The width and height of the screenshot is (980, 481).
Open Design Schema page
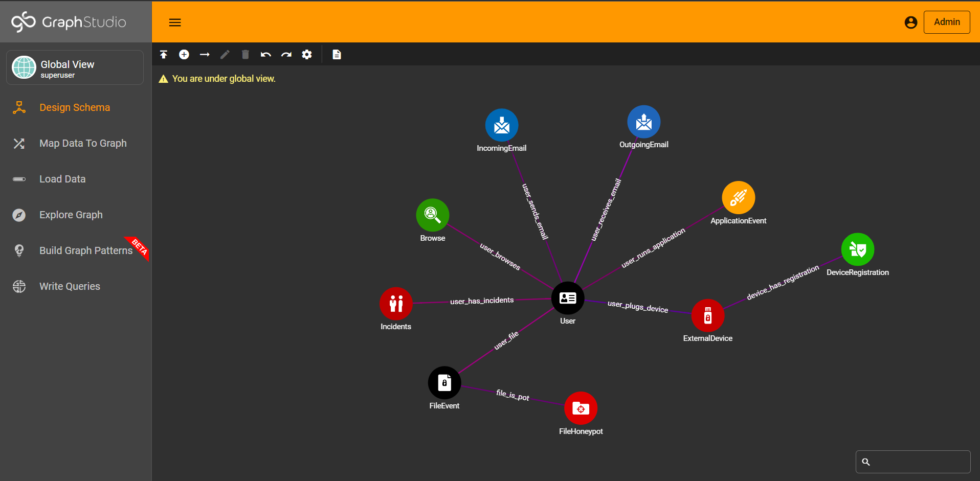75,107
